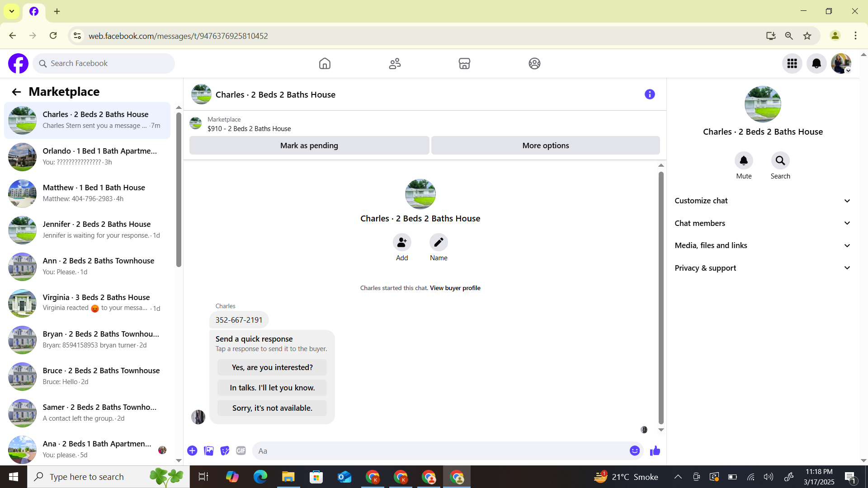Open Bruce 2 Beds 2 Baths Townhouse chat
Image resolution: width=868 pixels, height=488 pixels.
(x=87, y=376)
